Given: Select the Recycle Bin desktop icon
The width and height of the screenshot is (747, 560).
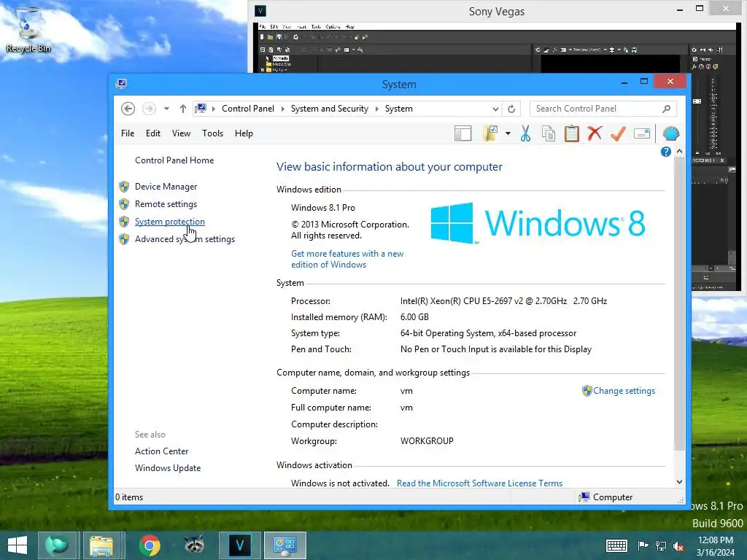Looking at the screenshot, I should click(28, 30).
